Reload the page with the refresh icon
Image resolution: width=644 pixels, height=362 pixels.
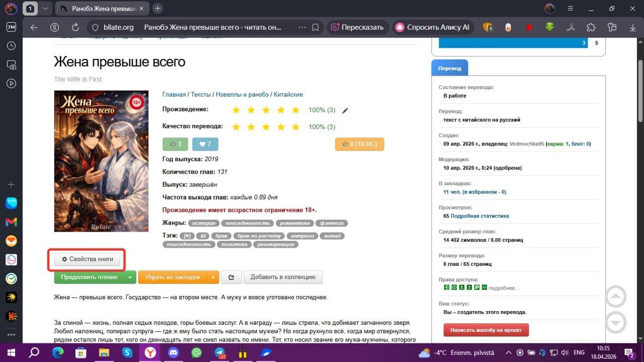click(x=75, y=27)
